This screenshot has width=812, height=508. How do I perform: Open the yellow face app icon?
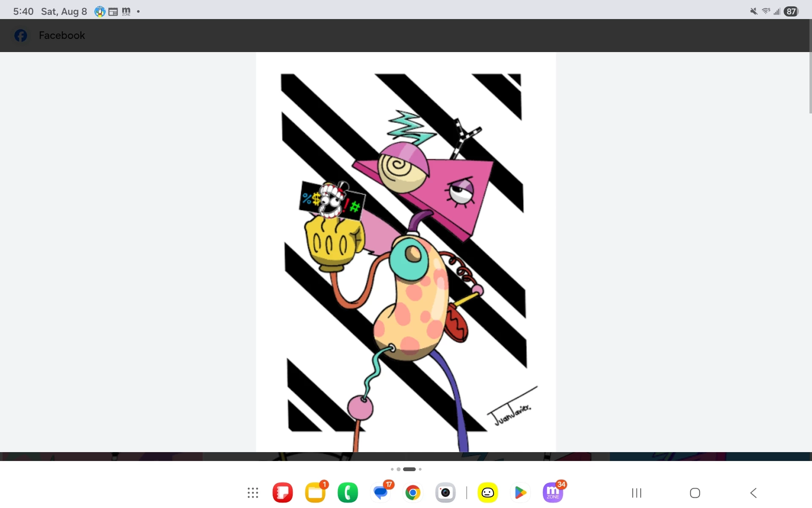[488, 493]
